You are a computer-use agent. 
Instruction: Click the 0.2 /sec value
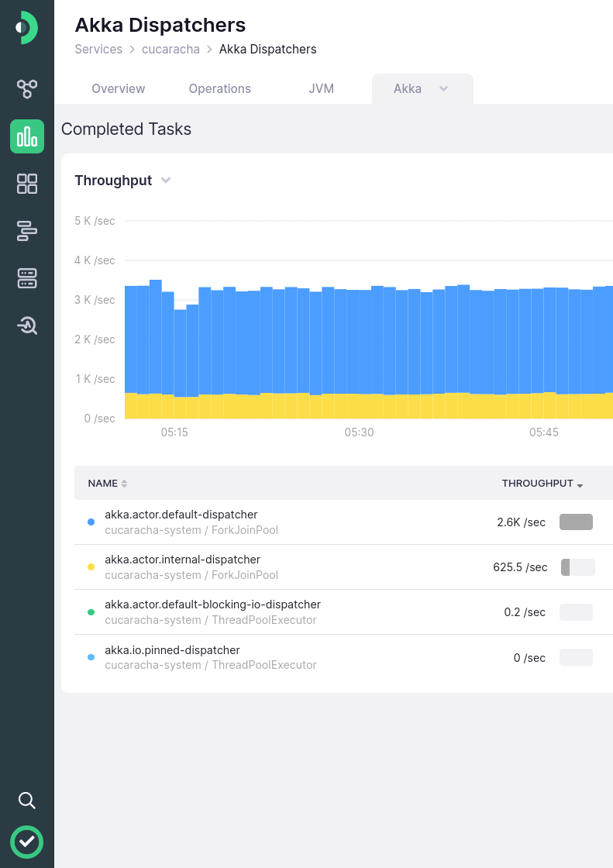(525, 612)
